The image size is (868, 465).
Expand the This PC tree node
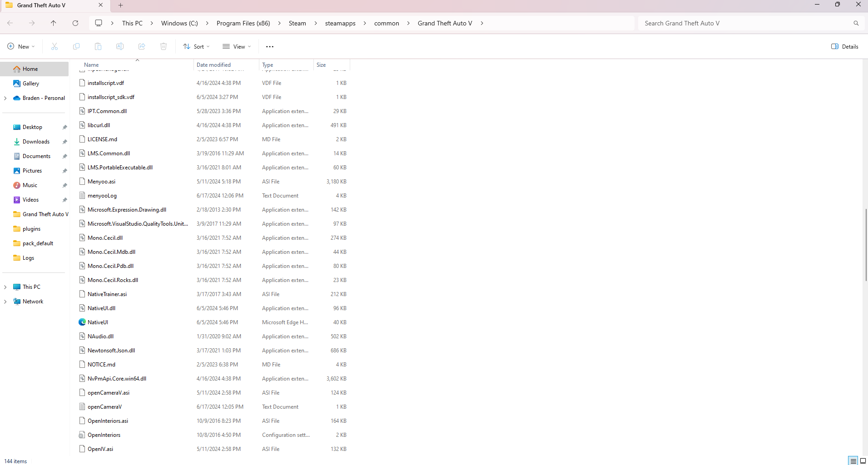coord(5,287)
